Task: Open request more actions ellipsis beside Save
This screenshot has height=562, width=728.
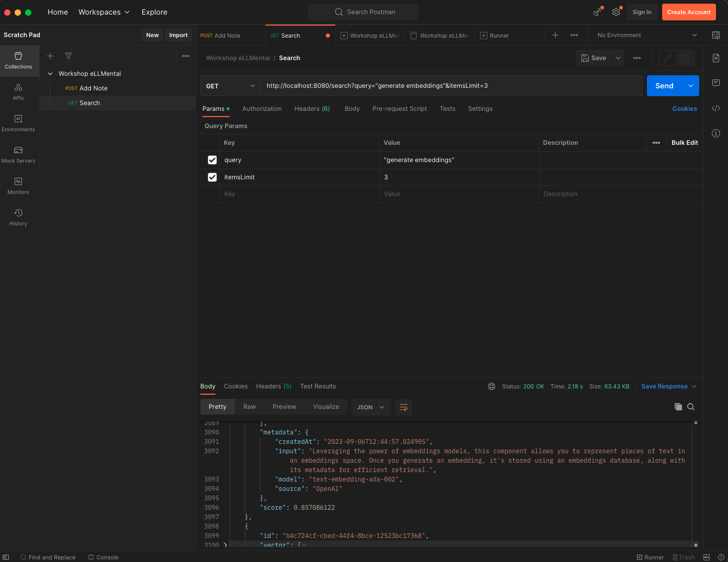Action: 637,58
